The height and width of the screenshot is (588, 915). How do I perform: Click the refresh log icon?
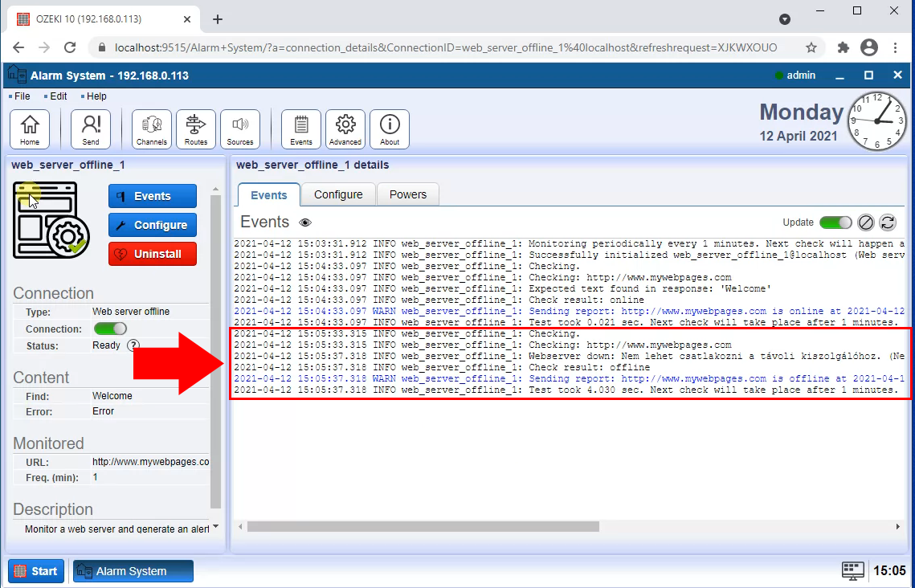(888, 223)
